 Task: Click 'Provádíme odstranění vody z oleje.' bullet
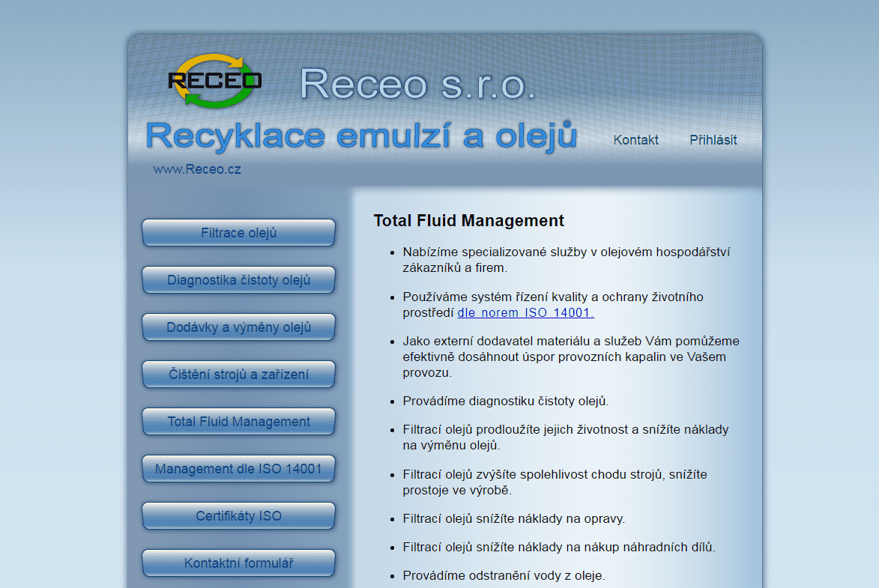504,576
